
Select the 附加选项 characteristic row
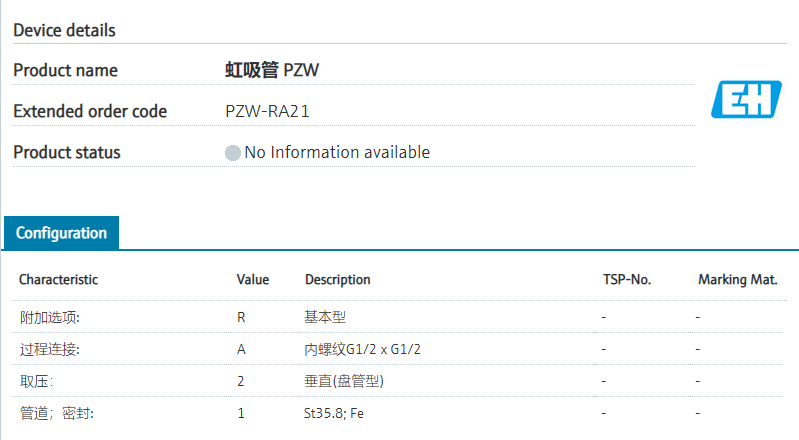coord(50,317)
